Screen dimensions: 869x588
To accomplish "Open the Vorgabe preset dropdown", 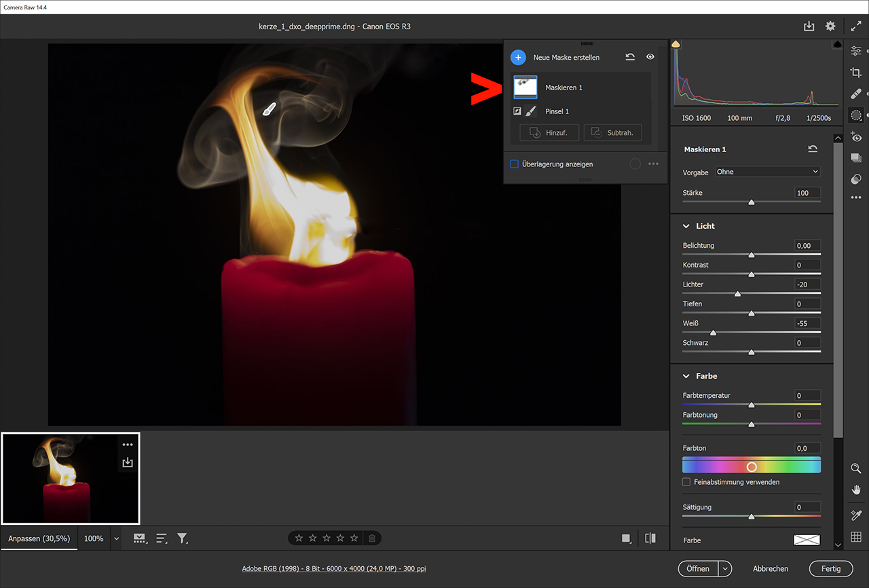I will click(768, 172).
